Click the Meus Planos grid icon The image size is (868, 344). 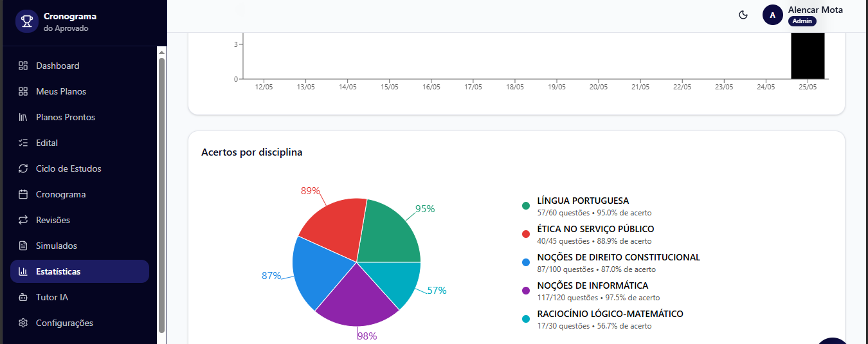(x=23, y=91)
